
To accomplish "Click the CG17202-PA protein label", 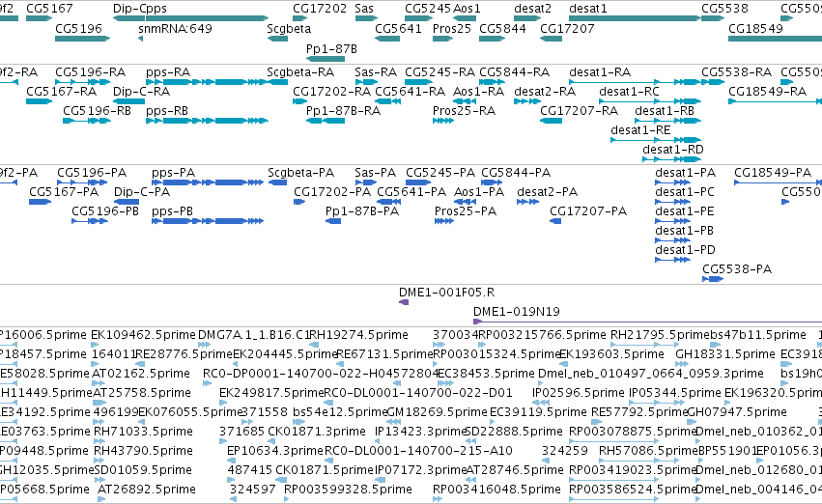I will pos(332,192).
